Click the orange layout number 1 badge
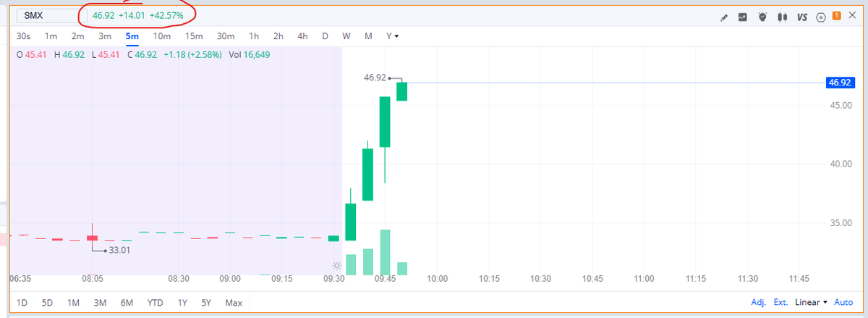 pyautogui.click(x=837, y=15)
